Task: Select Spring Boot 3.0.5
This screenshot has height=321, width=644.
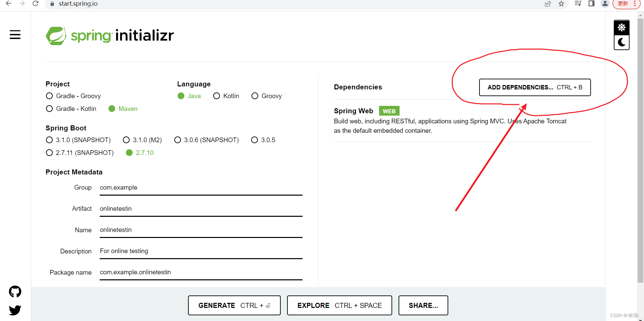Action: pyautogui.click(x=263, y=140)
